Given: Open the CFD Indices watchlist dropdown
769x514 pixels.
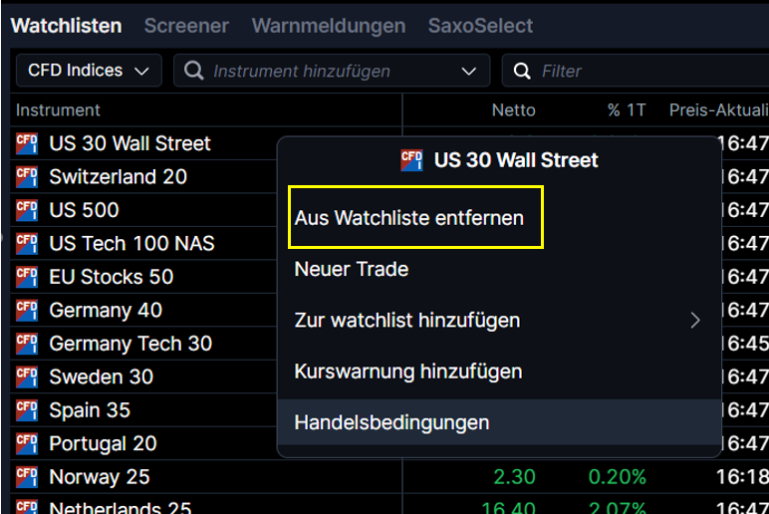Looking at the screenshot, I should [x=88, y=71].
